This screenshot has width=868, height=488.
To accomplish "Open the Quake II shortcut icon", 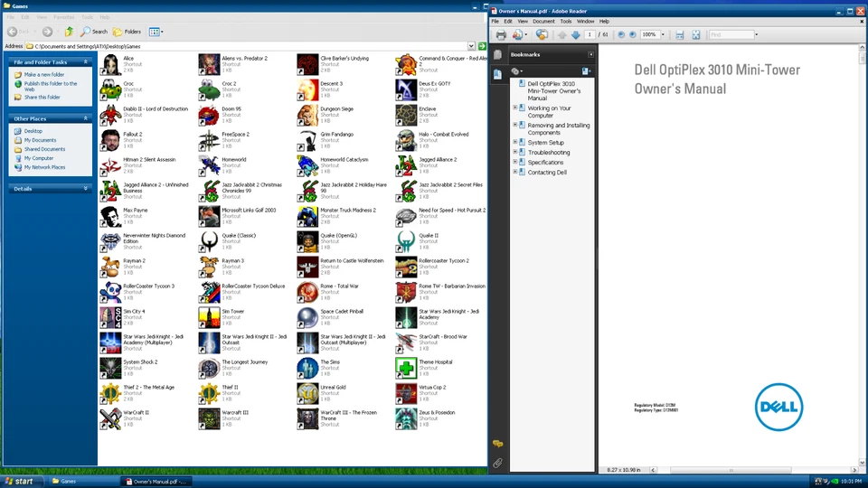I will pos(406,242).
